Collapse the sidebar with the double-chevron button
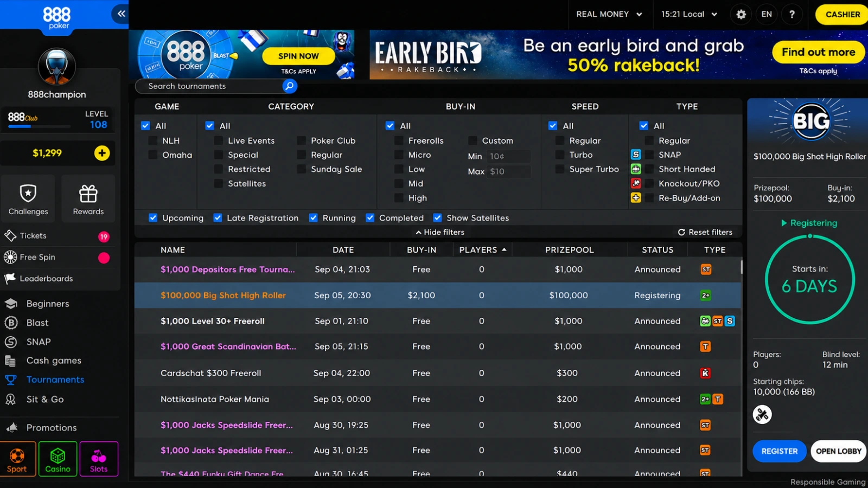 pos(121,14)
